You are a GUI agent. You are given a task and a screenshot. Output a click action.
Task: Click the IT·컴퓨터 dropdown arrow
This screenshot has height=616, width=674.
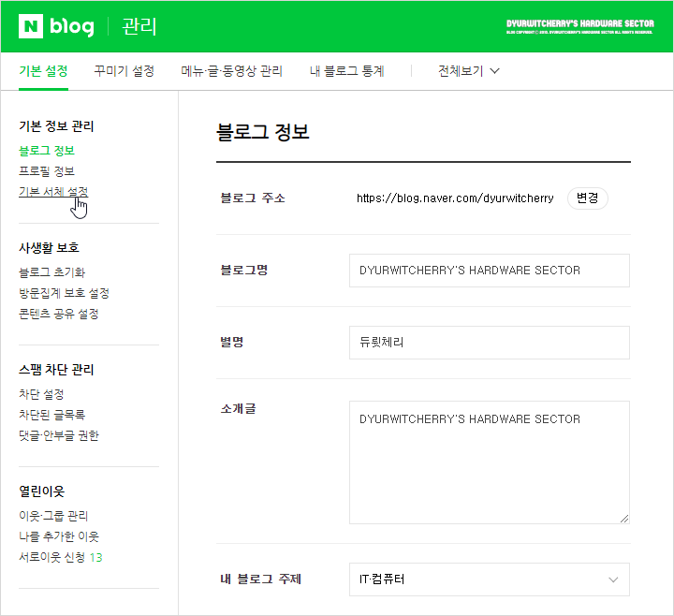(x=613, y=579)
